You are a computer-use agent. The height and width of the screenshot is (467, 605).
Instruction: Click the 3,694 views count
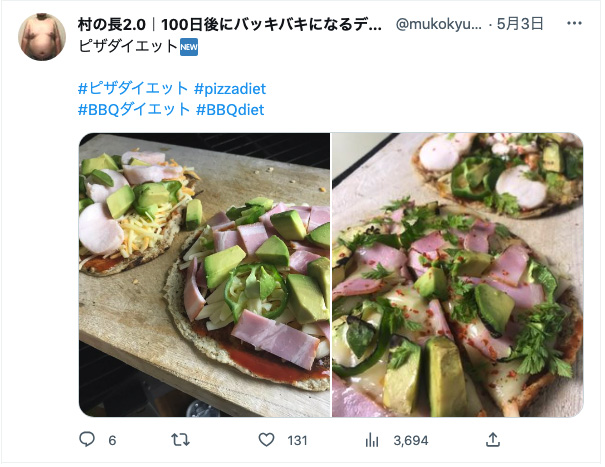click(410, 440)
